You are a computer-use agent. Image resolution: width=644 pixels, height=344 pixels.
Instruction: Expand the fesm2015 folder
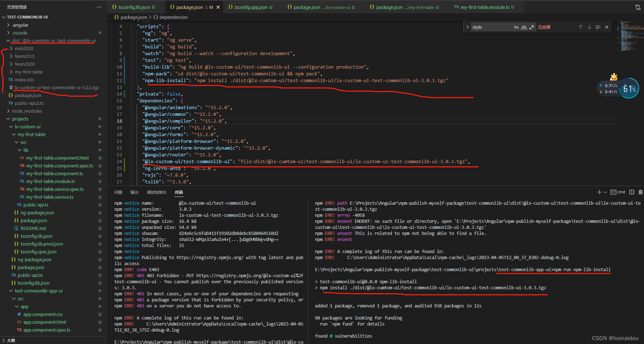(11, 56)
